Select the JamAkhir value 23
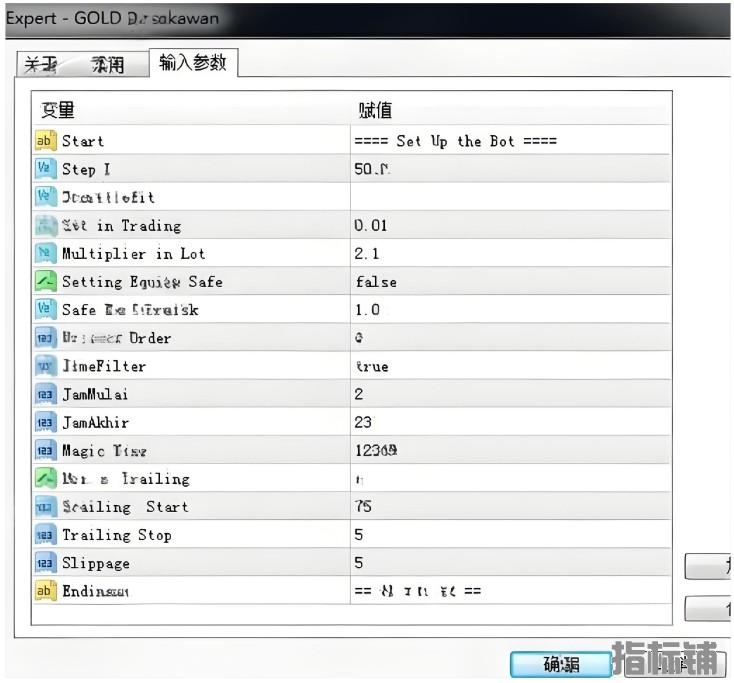Screen dimensions: 734x683 (363, 422)
